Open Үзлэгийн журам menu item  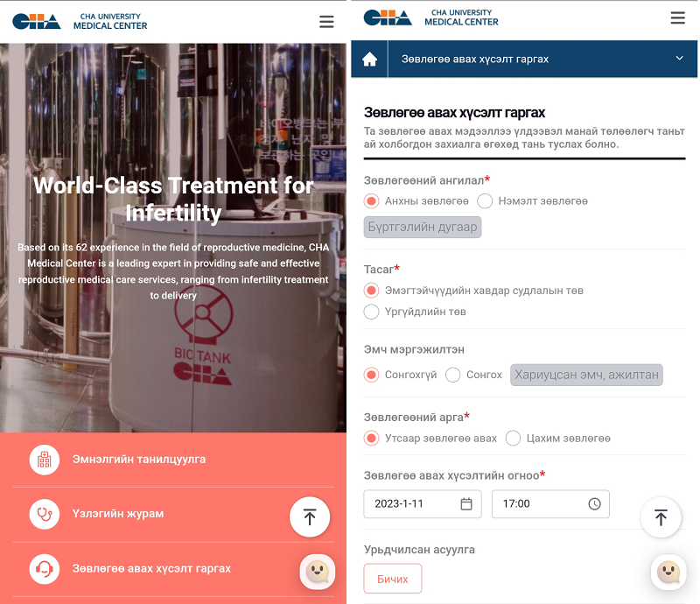pos(117,514)
